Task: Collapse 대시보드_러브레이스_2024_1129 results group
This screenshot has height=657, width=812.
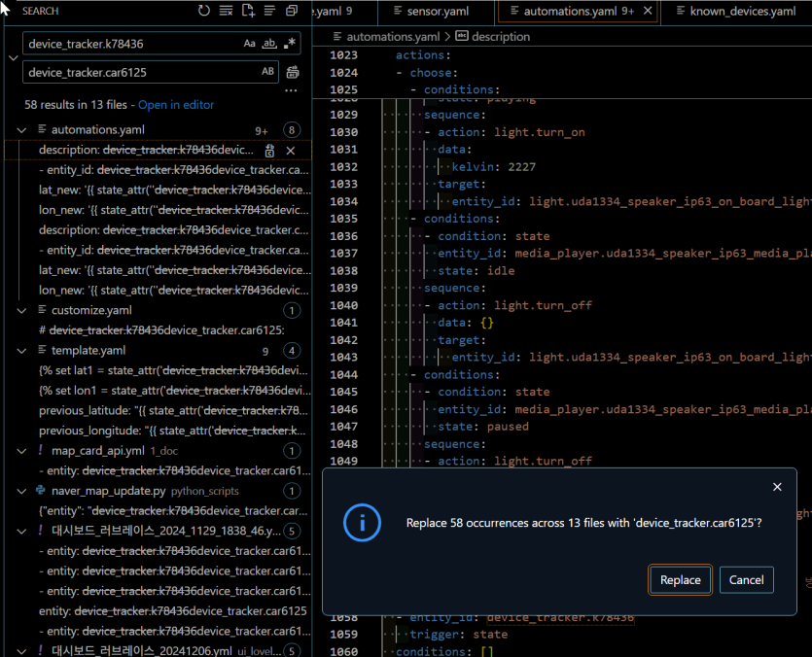Action: 21,532
